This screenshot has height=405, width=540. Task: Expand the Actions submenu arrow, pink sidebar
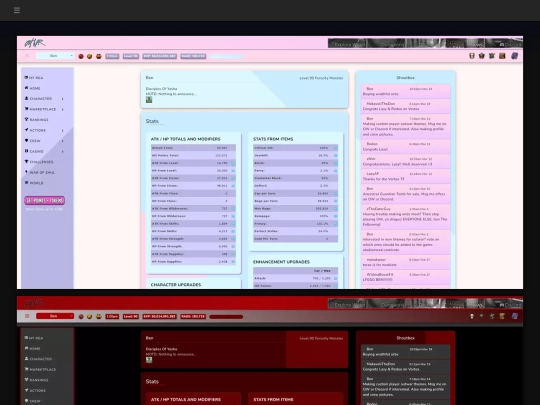click(x=63, y=131)
